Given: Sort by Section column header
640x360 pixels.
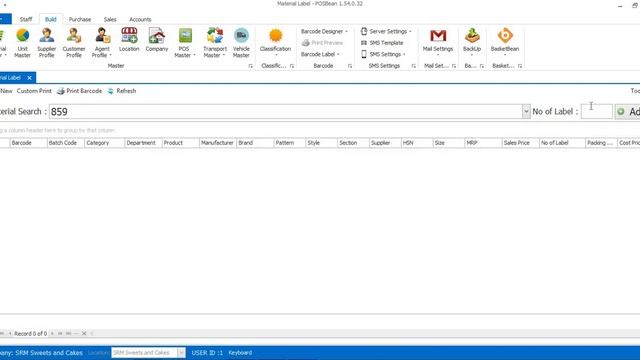Looking at the screenshot, I should [353, 143].
